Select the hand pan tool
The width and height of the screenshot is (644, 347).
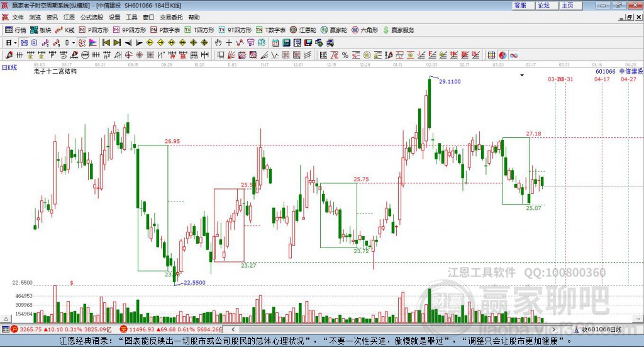[218, 43]
